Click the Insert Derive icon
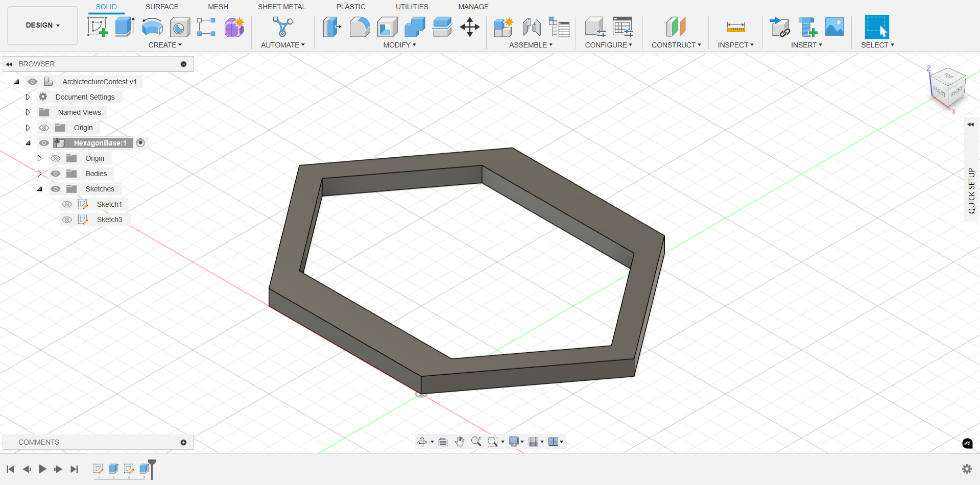The height and width of the screenshot is (485, 980). click(780, 27)
